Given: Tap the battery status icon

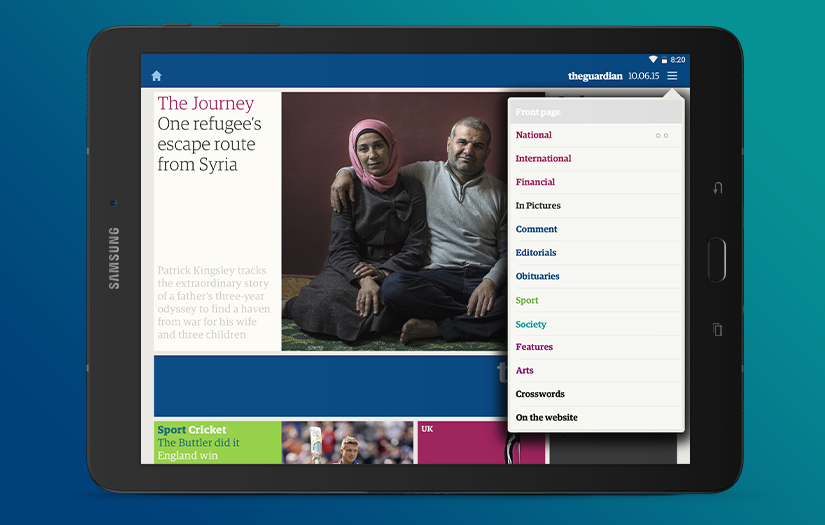Looking at the screenshot, I should click(664, 59).
